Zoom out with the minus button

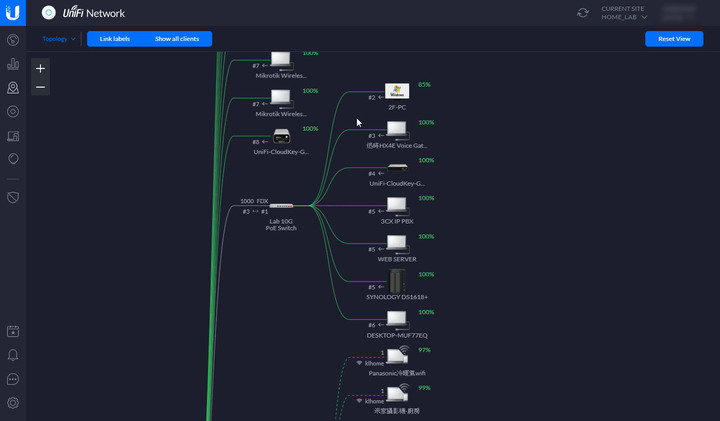click(x=40, y=87)
